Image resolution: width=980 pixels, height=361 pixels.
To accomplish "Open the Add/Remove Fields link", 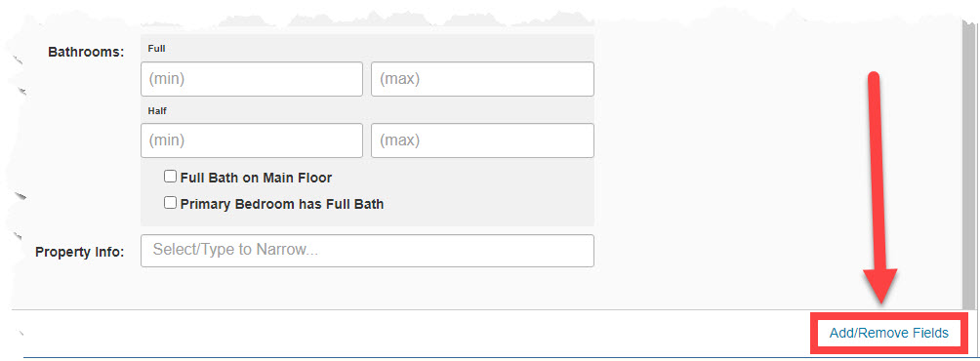I will point(889,333).
